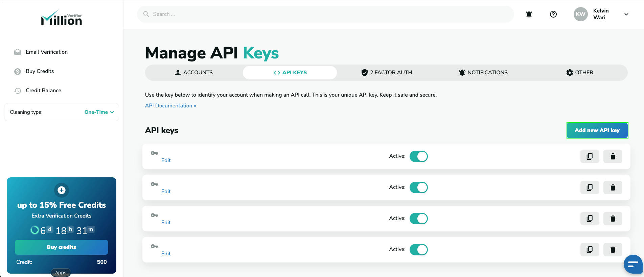Switch to the 2 Factor Auth tab
The width and height of the screenshot is (644, 277).
pos(387,73)
